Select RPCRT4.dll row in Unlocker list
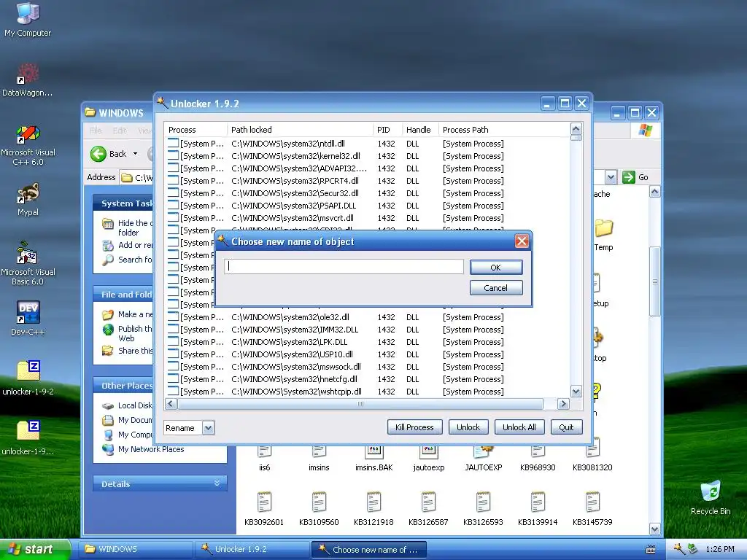 367,181
